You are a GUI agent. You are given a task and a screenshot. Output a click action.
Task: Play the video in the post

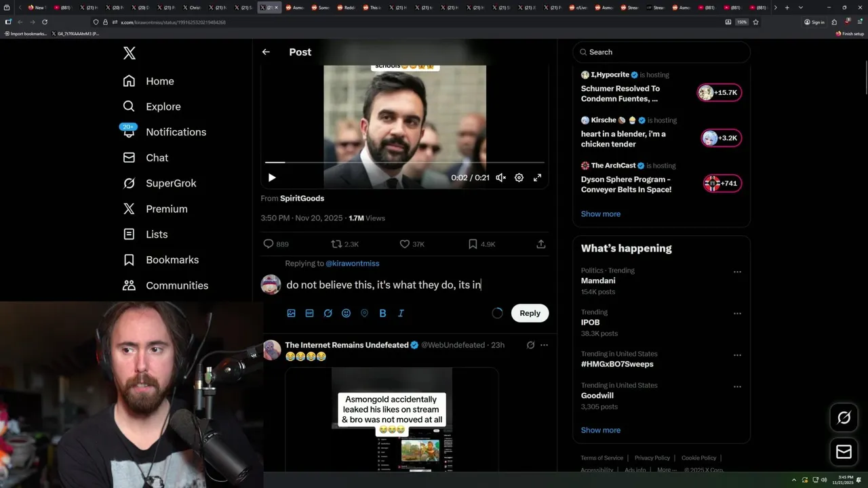click(x=272, y=178)
